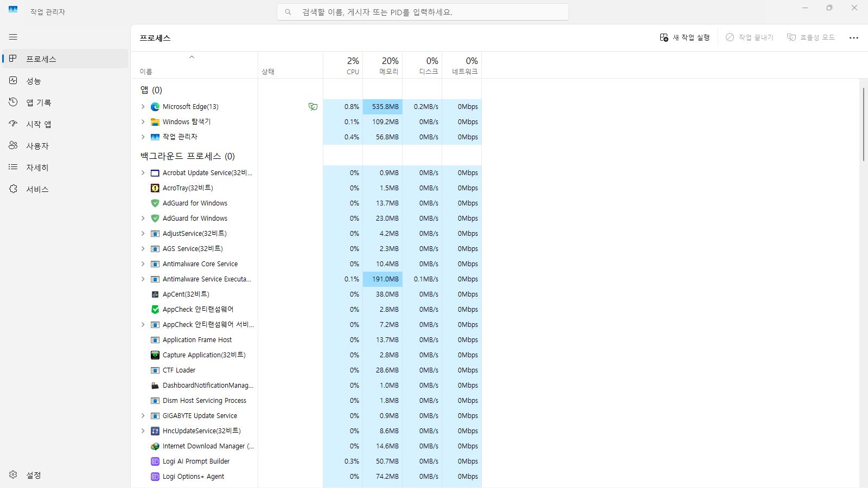The height and width of the screenshot is (488, 868).
Task: Click the efficiency mode leaf icon for Edge
Action: point(313,107)
